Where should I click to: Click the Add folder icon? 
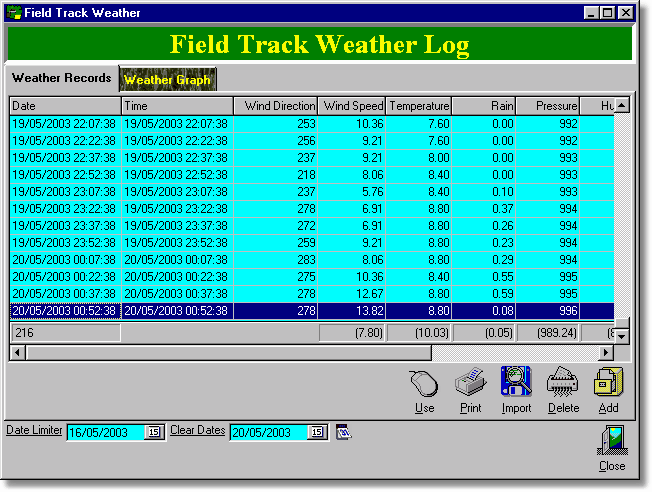click(608, 381)
